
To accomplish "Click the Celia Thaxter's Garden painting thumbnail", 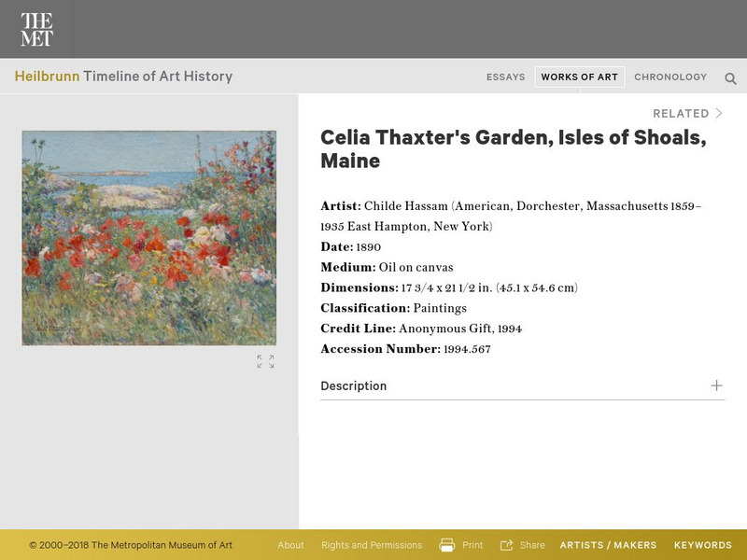I will (149, 238).
